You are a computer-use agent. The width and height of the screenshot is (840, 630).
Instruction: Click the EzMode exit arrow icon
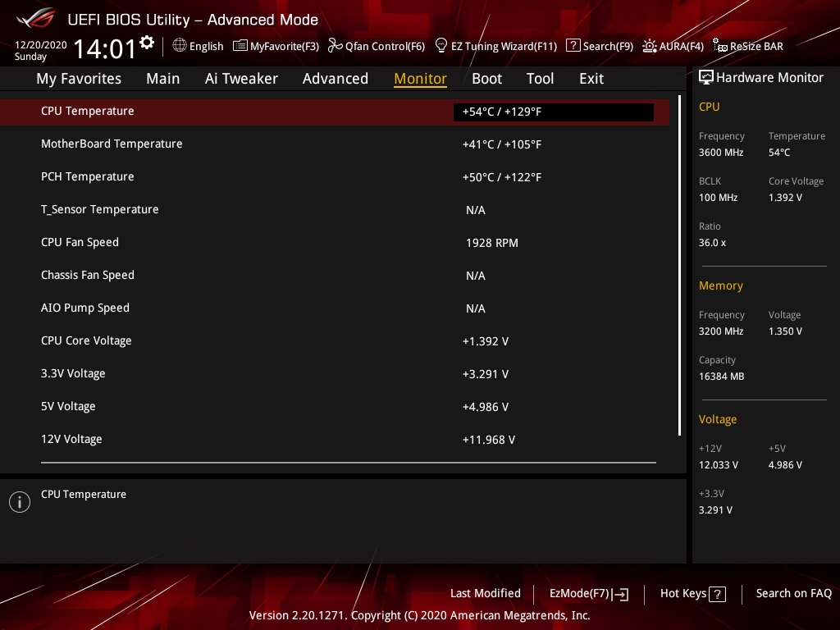coord(620,594)
